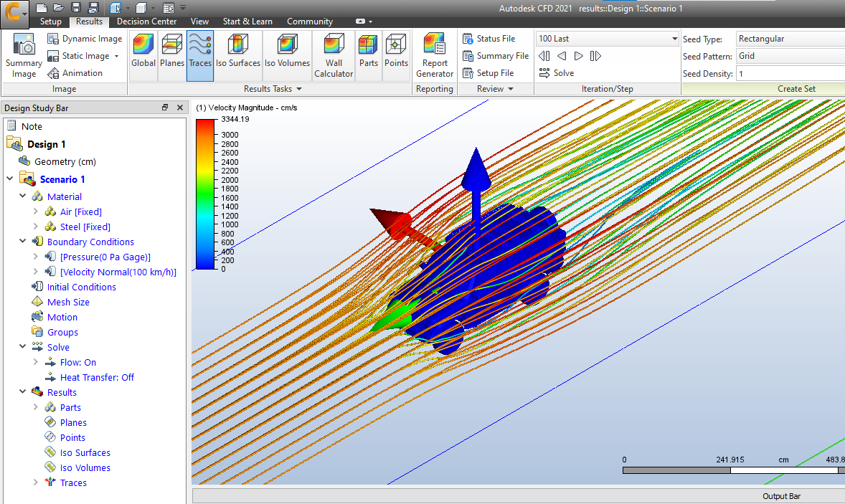Select the Points results tool
The image size is (845, 504).
tap(396, 55)
